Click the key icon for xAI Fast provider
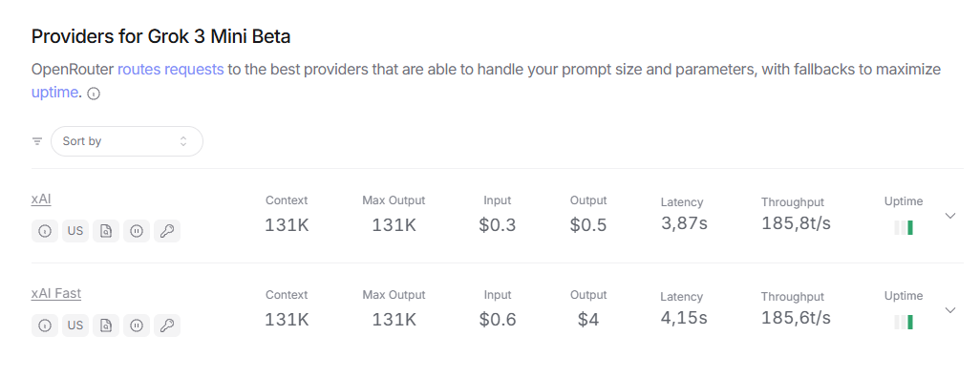 tap(167, 325)
